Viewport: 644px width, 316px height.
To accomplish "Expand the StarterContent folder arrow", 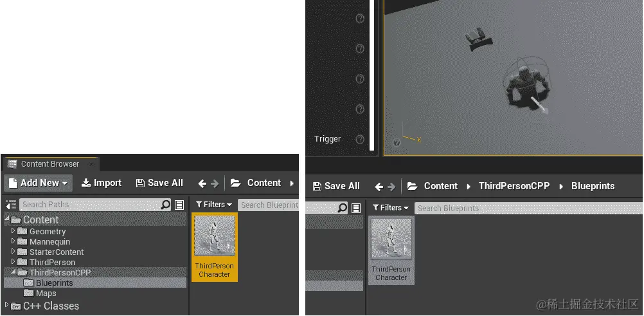I will click(x=13, y=251).
